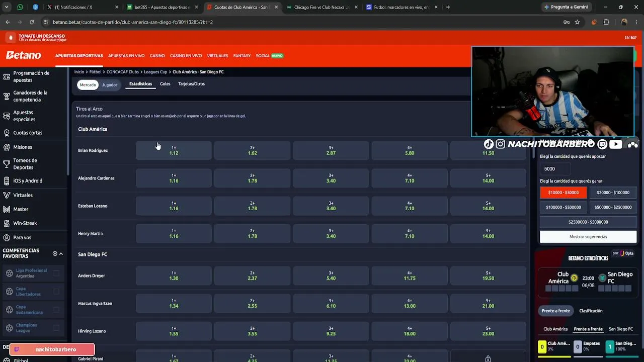This screenshot has height=362, width=644.
Task: Click the CONCACAF Clubs breadcrumb link
Action: pos(123,72)
